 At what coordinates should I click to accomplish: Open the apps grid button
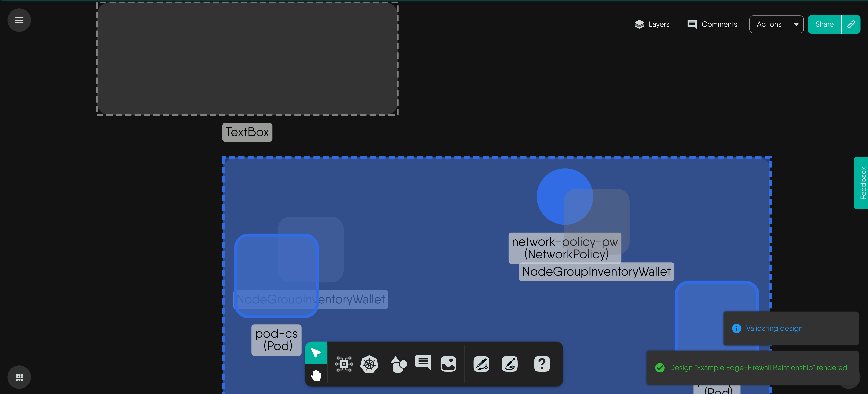click(x=19, y=377)
